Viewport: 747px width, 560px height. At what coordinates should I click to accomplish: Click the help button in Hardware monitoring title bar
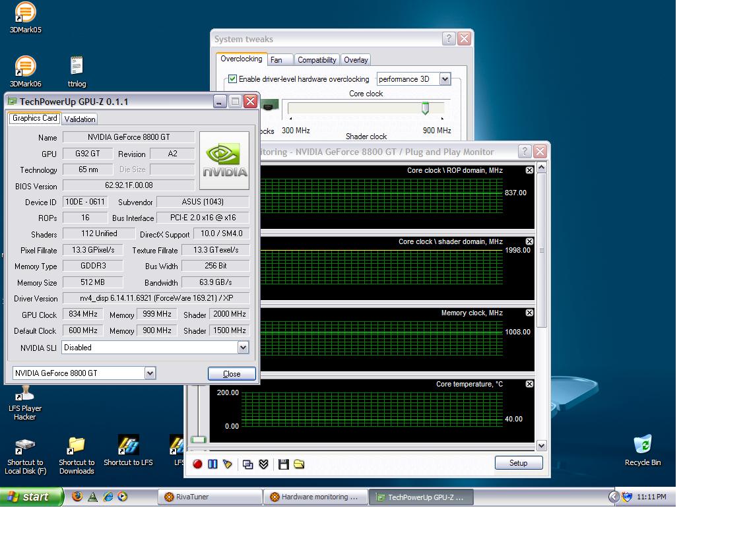[525, 152]
